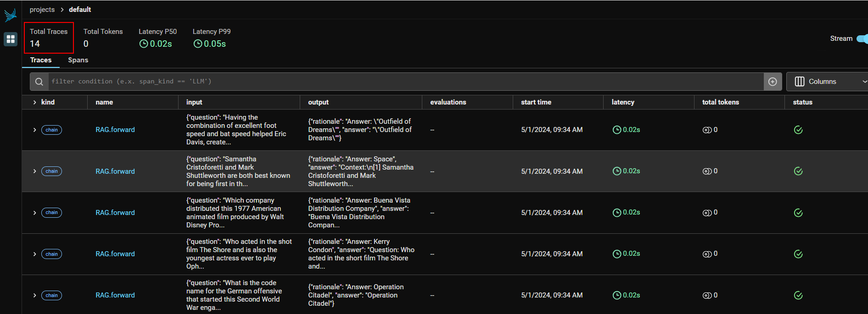Switch to the Spans tab
Viewport: 868px width, 314px height.
pyautogui.click(x=78, y=60)
